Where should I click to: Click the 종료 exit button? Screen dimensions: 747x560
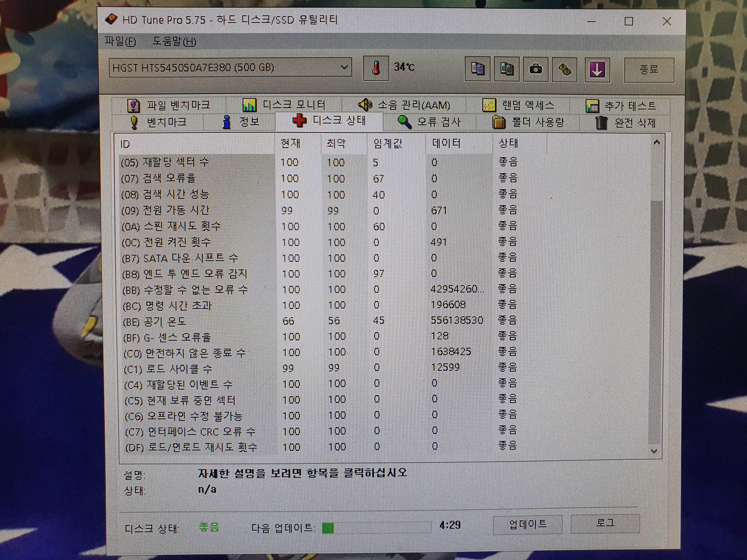click(x=649, y=70)
